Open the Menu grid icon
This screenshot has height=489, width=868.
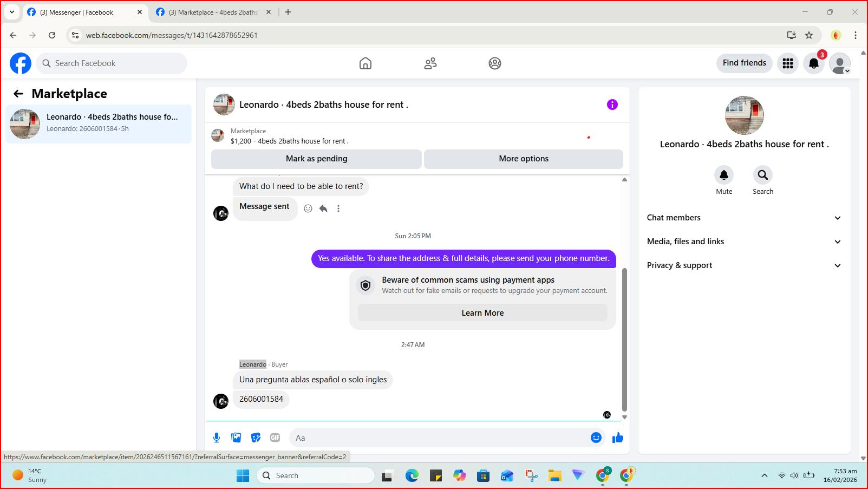coord(788,63)
